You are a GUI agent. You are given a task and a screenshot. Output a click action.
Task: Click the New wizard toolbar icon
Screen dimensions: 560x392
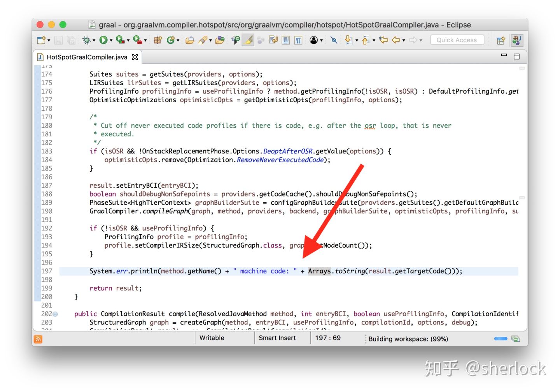41,40
